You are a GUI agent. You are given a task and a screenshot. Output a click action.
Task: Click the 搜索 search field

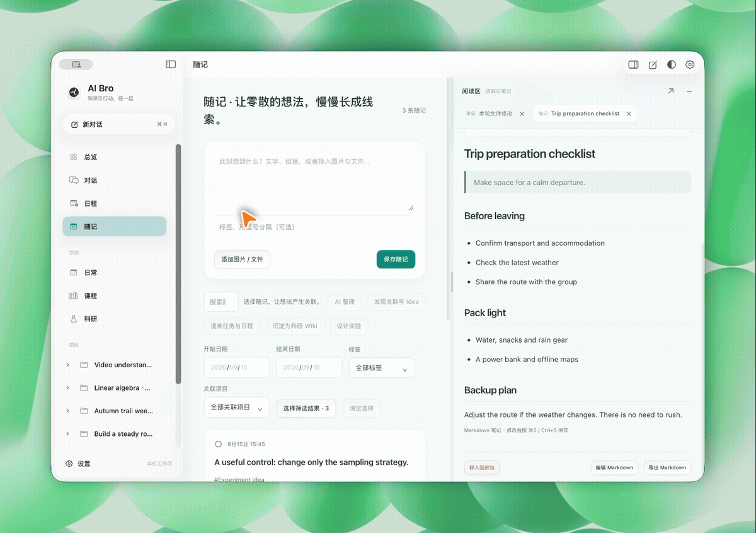point(220,302)
